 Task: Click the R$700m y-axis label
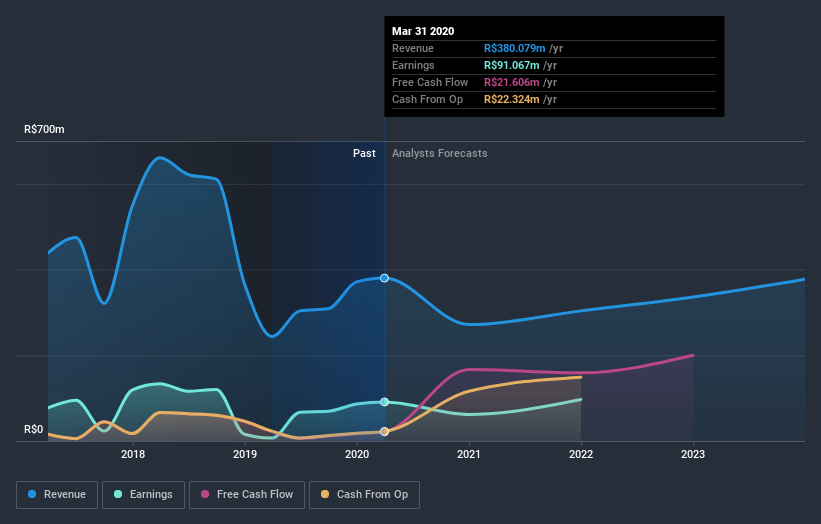44,129
